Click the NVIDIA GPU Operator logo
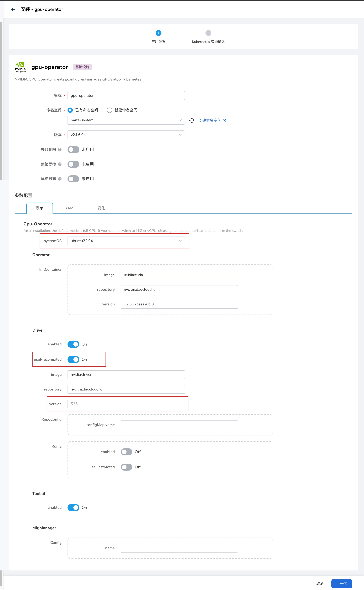Viewport: 364px width, 590px height. pyautogui.click(x=21, y=67)
